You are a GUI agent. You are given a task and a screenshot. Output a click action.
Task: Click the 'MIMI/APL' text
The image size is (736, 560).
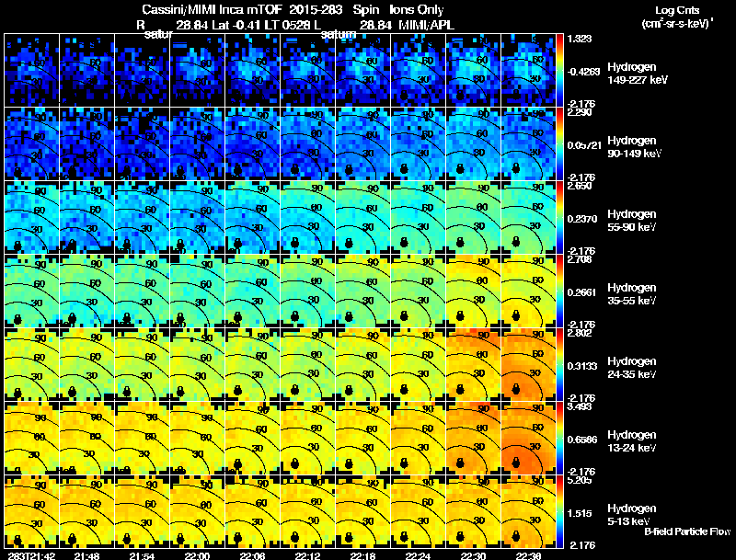click(x=426, y=25)
